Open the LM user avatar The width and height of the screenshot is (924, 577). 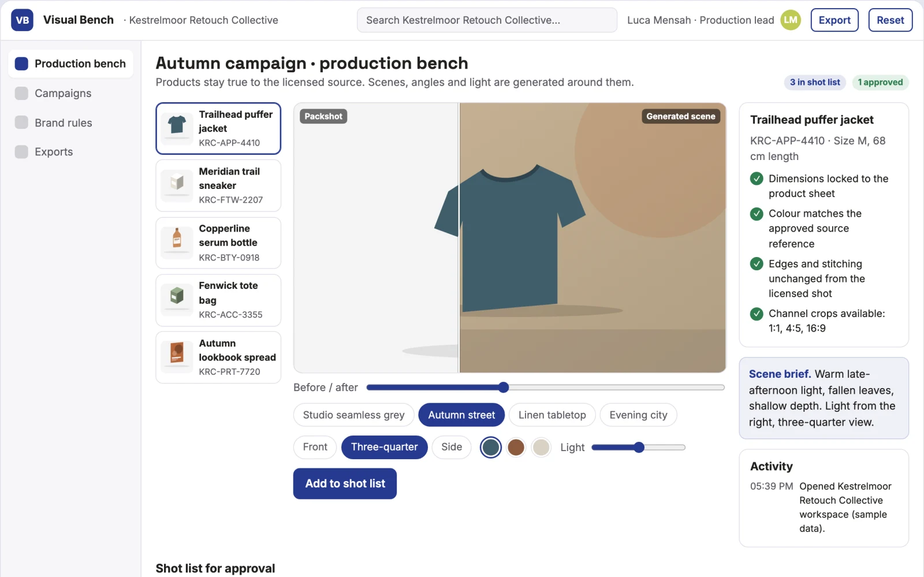(x=791, y=20)
